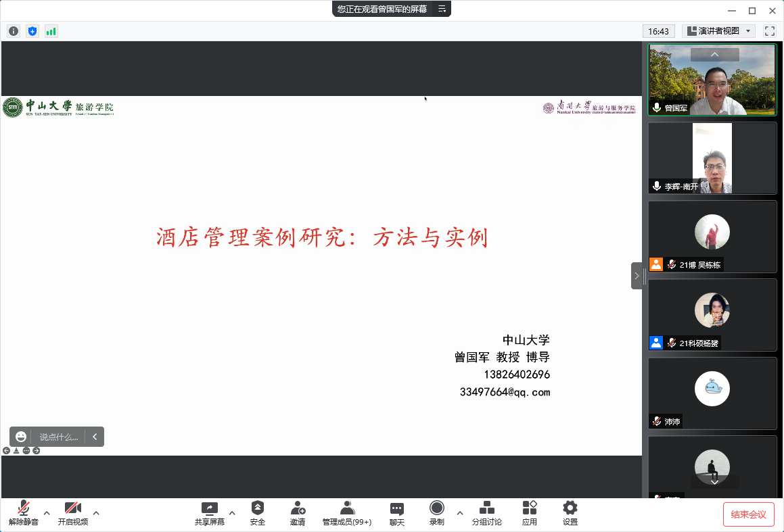Click the Share Screen (共享屏幕) button
The height and width of the screenshot is (532, 784).
pos(210,513)
